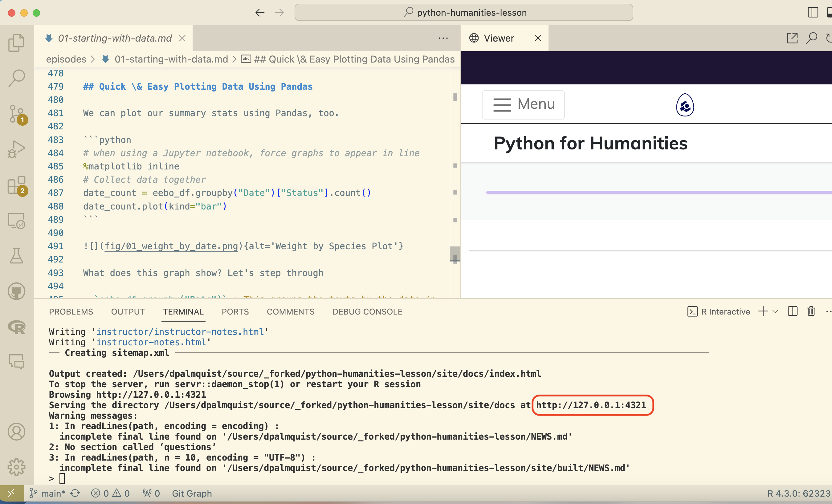Open the R Interactive terminal label
832x504 pixels.
click(x=718, y=311)
